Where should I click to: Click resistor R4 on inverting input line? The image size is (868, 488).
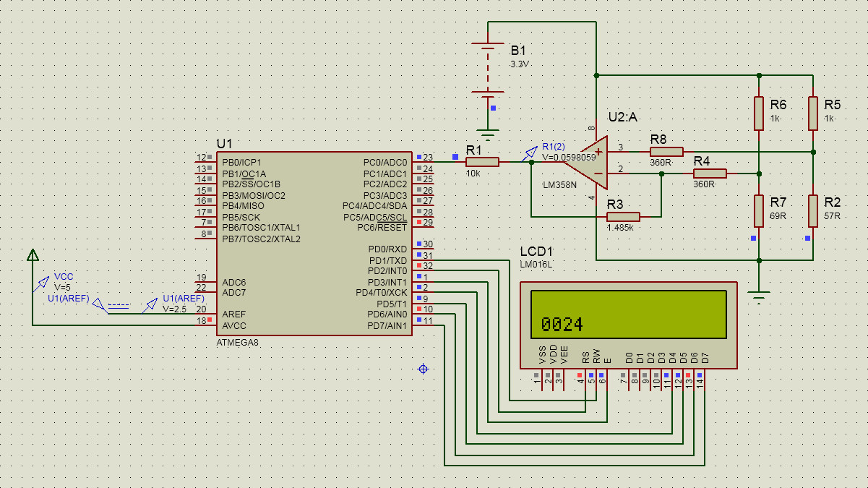coord(710,174)
